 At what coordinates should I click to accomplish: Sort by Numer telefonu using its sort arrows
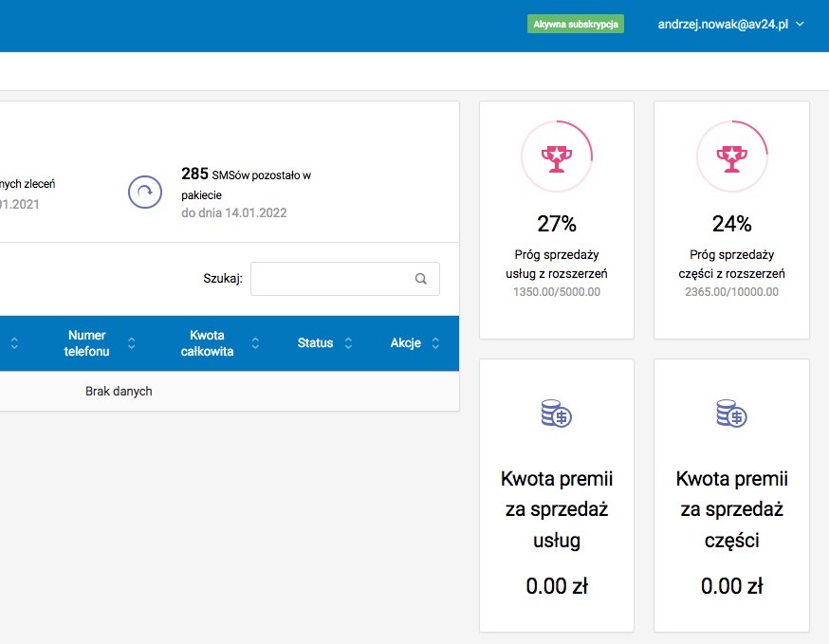132,343
